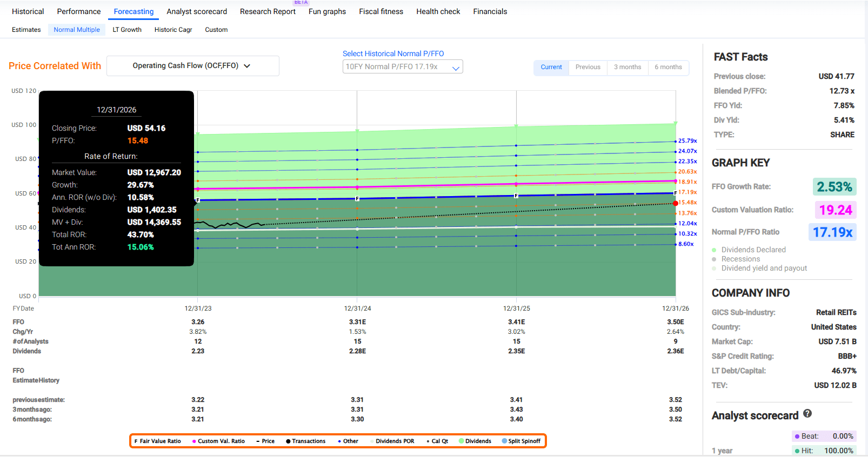Toggle Recessions in the Graph Key
This screenshot has width=868, height=457.
740,259
